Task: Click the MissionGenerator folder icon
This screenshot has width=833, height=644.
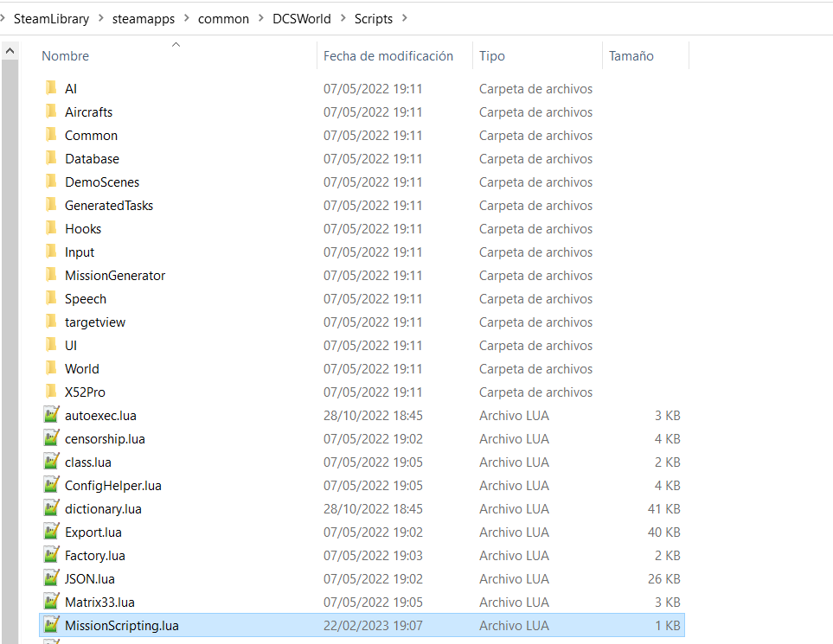Action: click(x=51, y=275)
